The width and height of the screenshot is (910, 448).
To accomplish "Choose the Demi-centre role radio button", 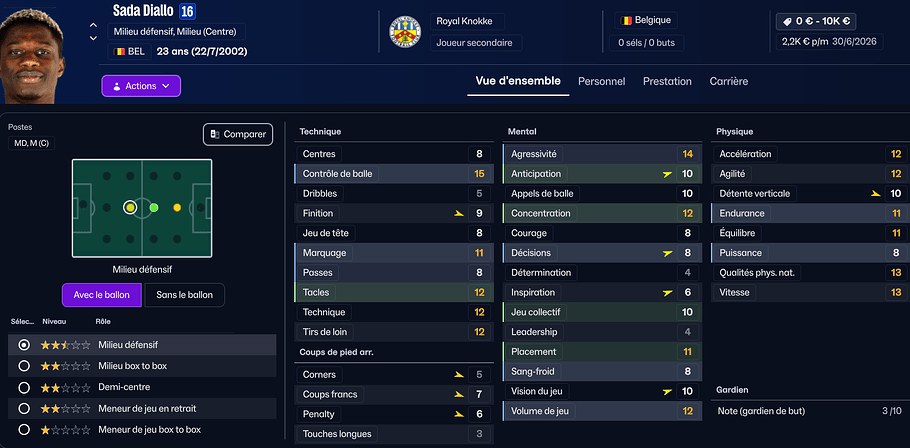I will [24, 387].
